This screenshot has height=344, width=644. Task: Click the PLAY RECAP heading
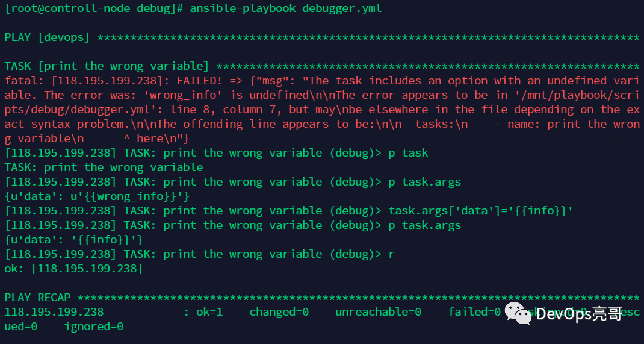click(37, 298)
